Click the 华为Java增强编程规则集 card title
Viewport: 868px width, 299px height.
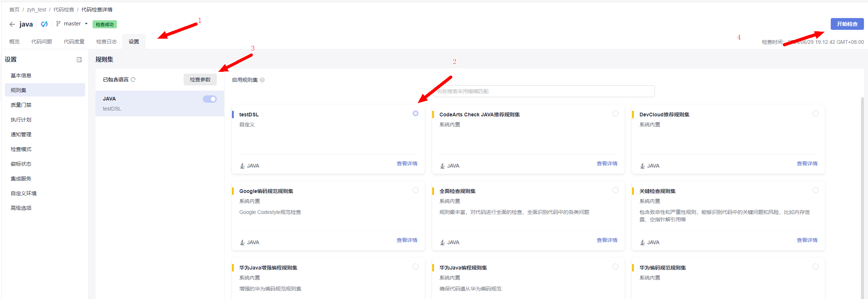[x=268, y=268]
